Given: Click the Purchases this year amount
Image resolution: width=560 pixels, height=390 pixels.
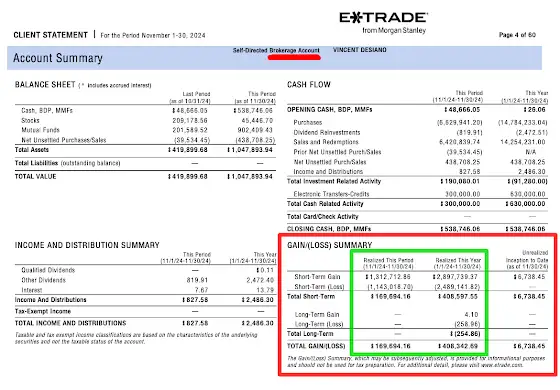Looking at the screenshot, I should tap(522, 122).
